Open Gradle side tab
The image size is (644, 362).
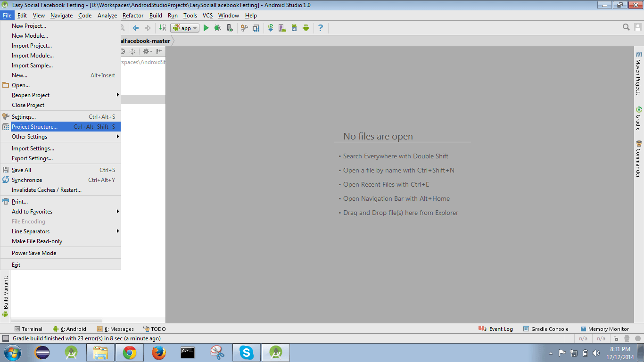click(x=639, y=118)
